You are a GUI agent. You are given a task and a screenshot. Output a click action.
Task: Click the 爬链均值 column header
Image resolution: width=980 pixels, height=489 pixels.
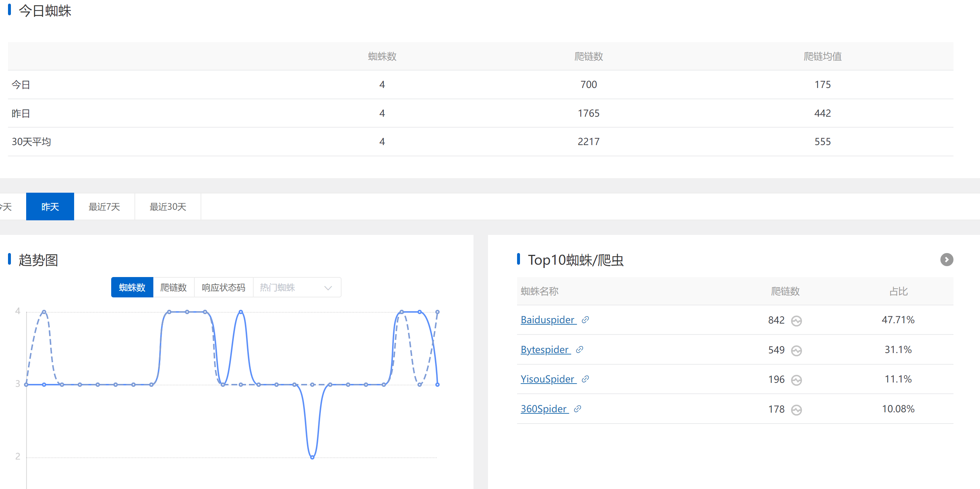click(x=823, y=56)
